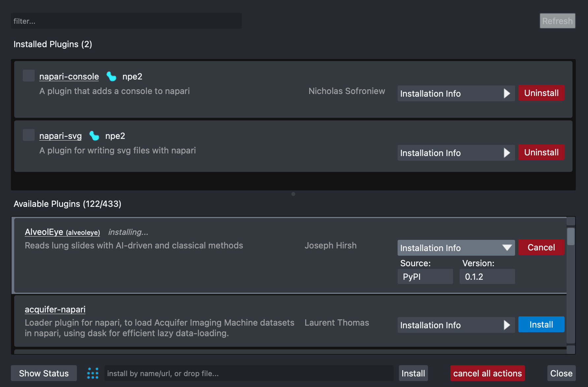The width and height of the screenshot is (588, 387).
Task: Open the acquifer-napari plugin link
Action: coord(55,309)
